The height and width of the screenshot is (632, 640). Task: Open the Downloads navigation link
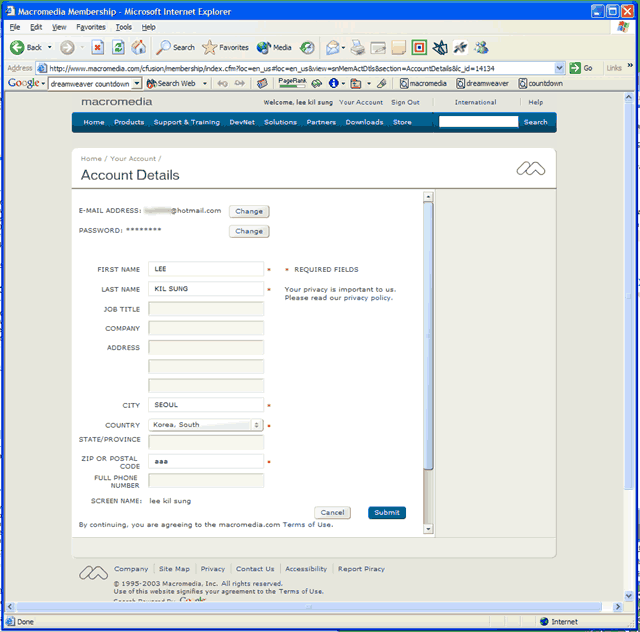click(364, 122)
